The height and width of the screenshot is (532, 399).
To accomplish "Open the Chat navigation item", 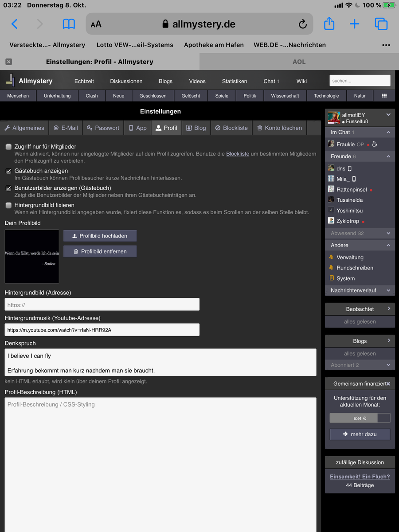I will coord(271,81).
